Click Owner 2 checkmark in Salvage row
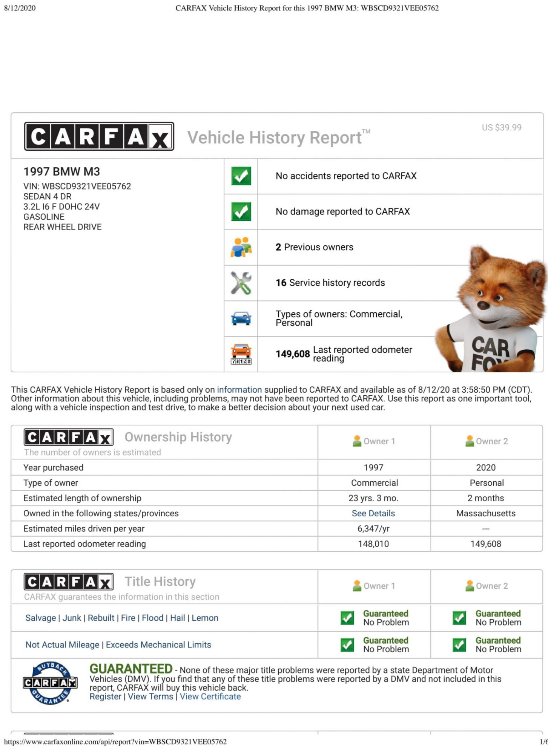Screen dimensions: 548x756 coord(459,618)
